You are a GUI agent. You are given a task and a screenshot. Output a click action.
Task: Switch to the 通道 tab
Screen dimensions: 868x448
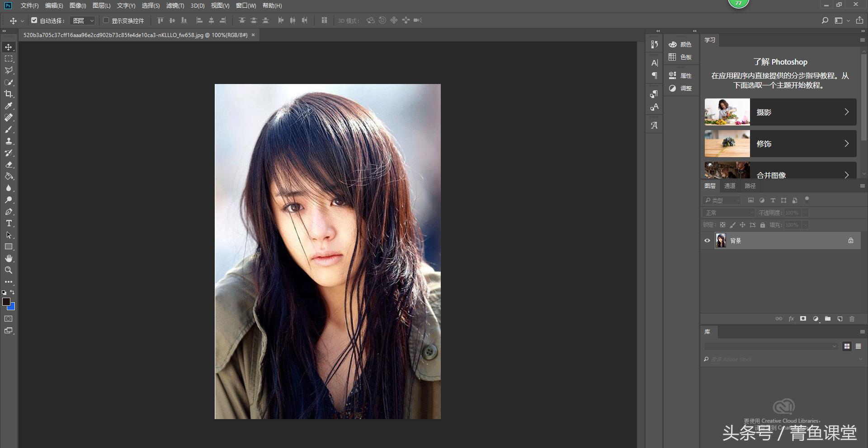coord(730,186)
